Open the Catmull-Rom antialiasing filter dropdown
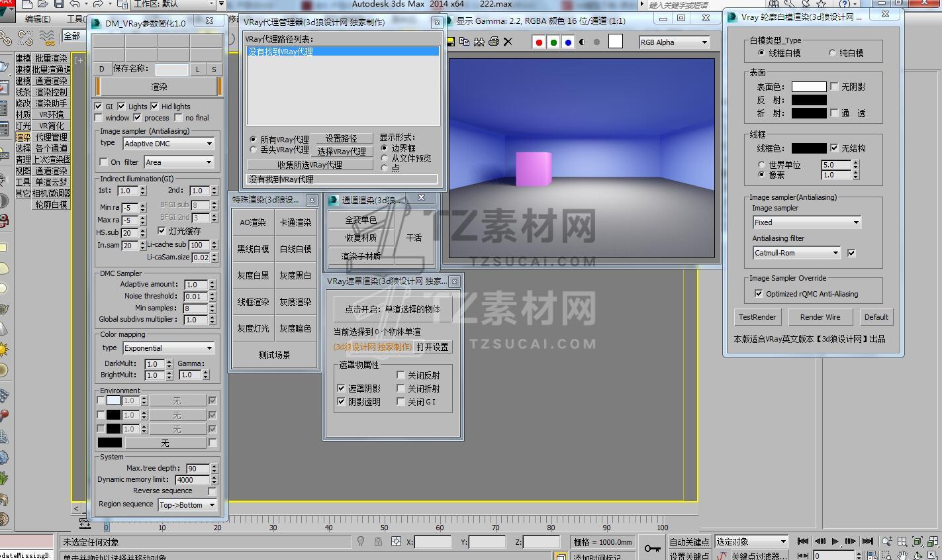Screen dimensions: 942x560 click(x=796, y=253)
